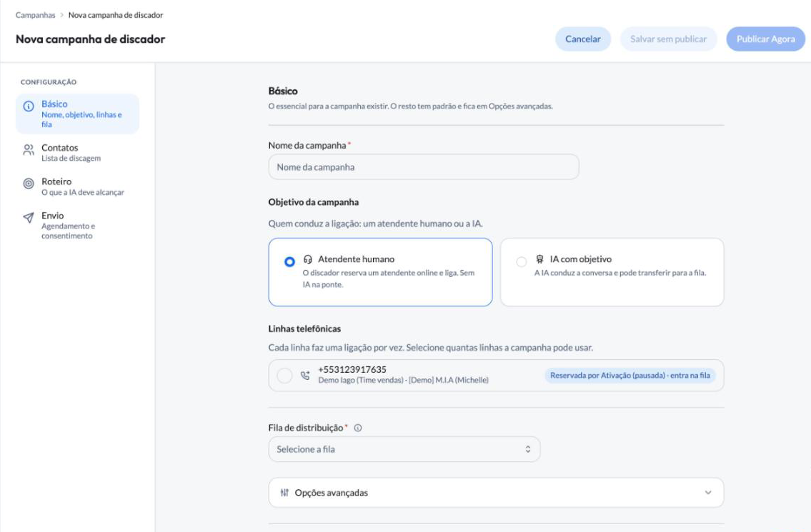This screenshot has width=811, height=532.
Task: Click the O que a IA deve alcançar subtitle
Action: click(83, 192)
